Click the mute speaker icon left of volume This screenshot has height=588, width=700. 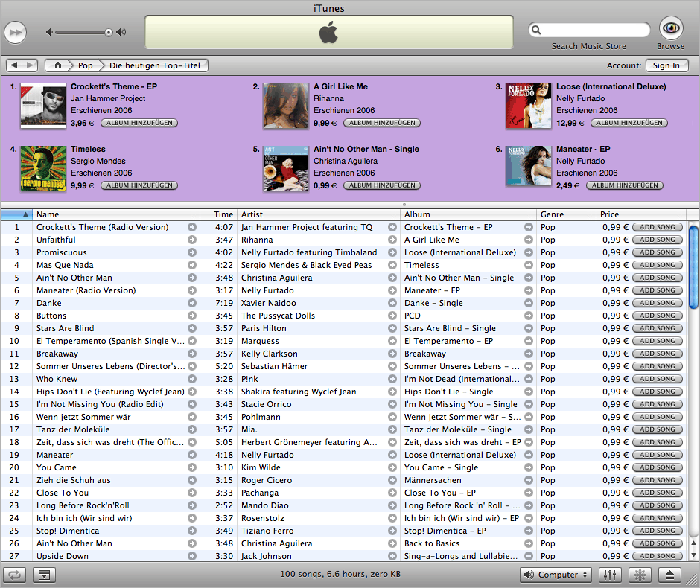(48, 32)
